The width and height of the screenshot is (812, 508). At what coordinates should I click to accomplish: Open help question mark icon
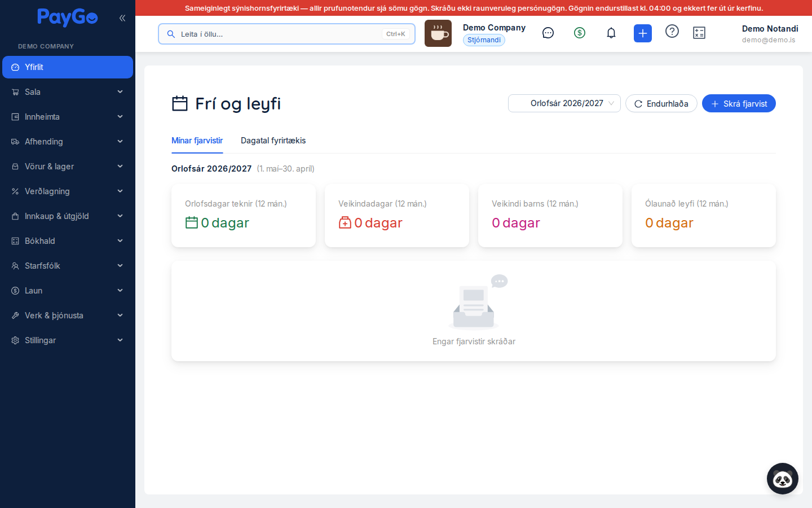(x=672, y=31)
